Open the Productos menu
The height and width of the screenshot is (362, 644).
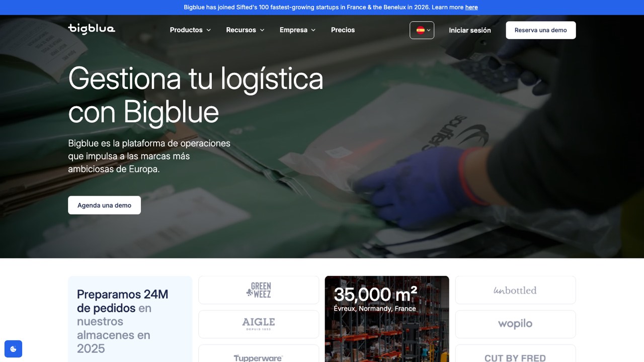click(190, 30)
